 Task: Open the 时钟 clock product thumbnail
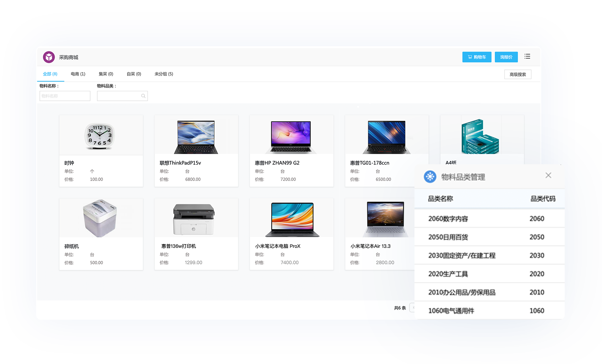(x=101, y=136)
